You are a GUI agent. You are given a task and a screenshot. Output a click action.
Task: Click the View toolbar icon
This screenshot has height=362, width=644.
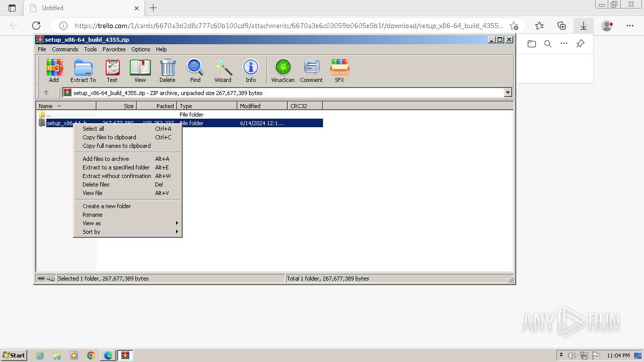point(140,70)
